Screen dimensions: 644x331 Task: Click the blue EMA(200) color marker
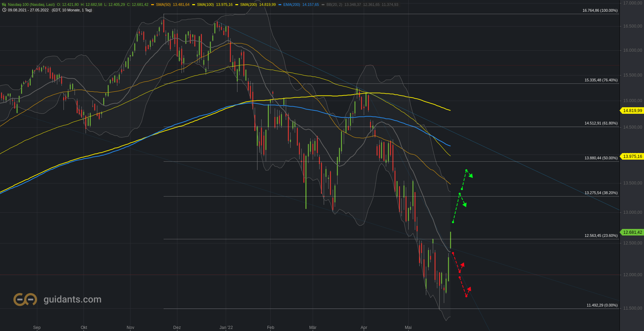pyautogui.click(x=280, y=5)
